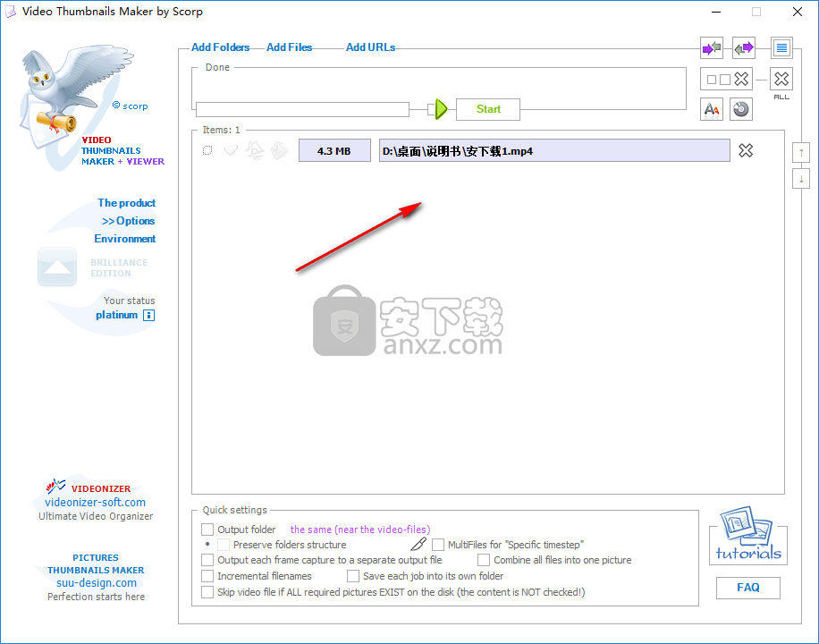
Task: Open The product section
Action: [126, 203]
